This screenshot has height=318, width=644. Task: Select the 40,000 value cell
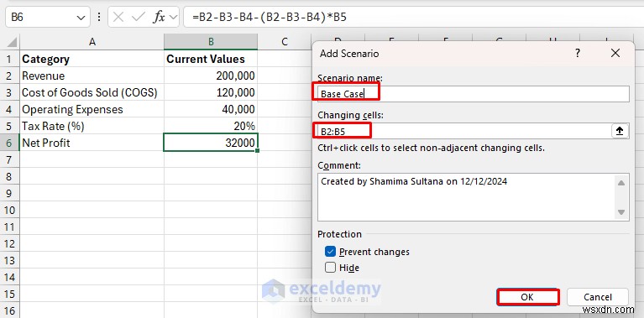211,110
